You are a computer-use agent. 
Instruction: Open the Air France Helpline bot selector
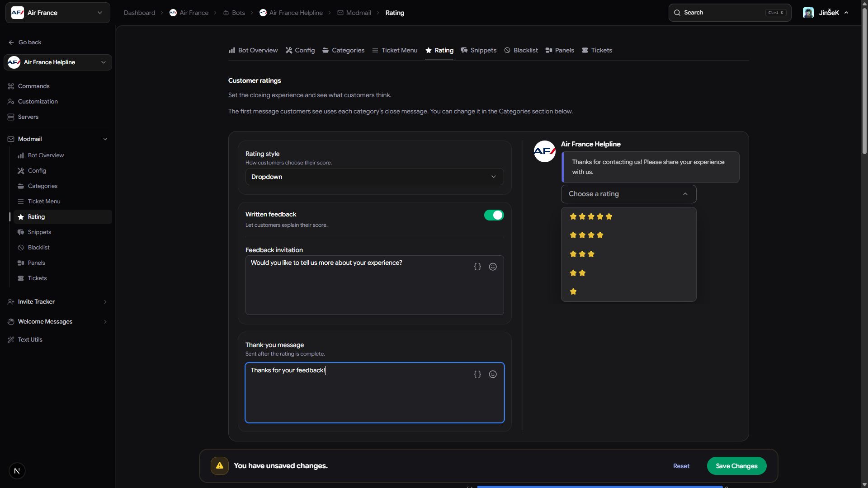tap(58, 62)
